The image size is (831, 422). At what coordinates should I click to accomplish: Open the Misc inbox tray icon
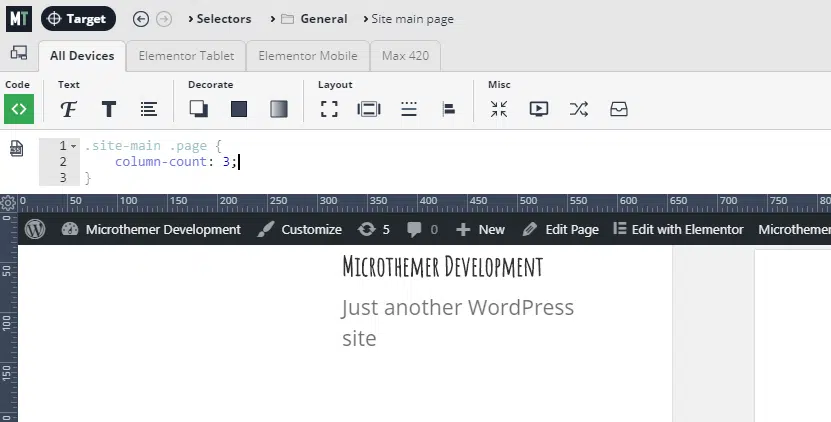click(x=618, y=109)
